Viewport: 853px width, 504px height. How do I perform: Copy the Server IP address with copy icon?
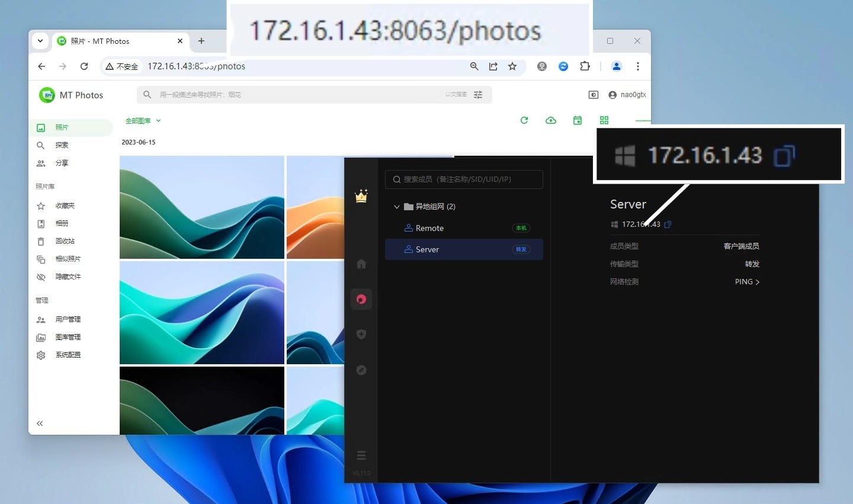[x=668, y=224]
